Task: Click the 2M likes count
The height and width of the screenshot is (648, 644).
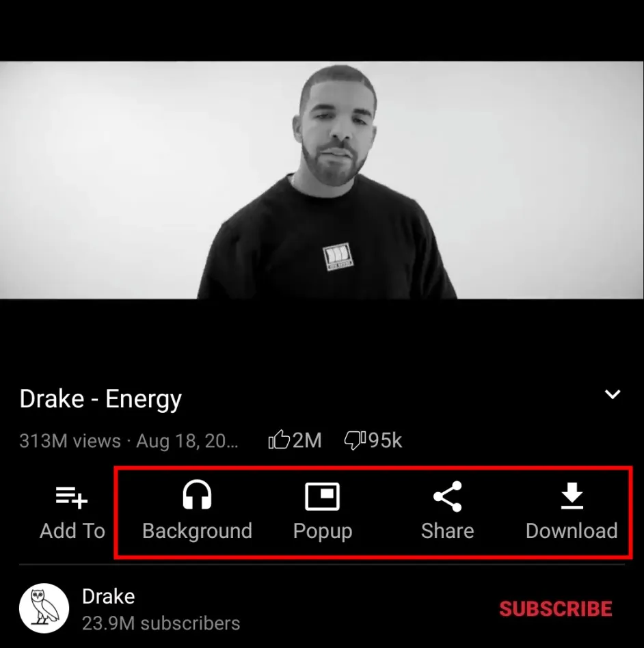Action: (307, 440)
